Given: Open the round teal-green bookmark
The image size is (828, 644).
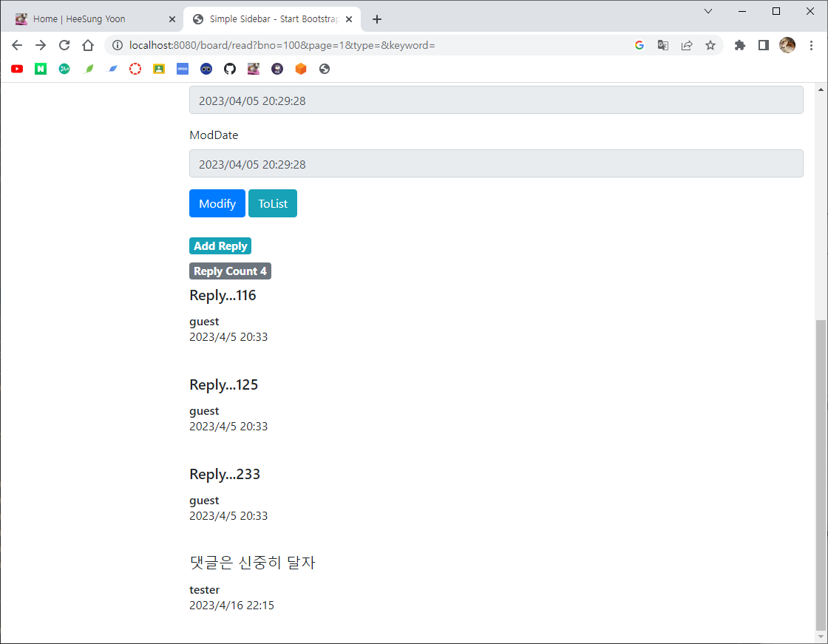Looking at the screenshot, I should (64, 69).
